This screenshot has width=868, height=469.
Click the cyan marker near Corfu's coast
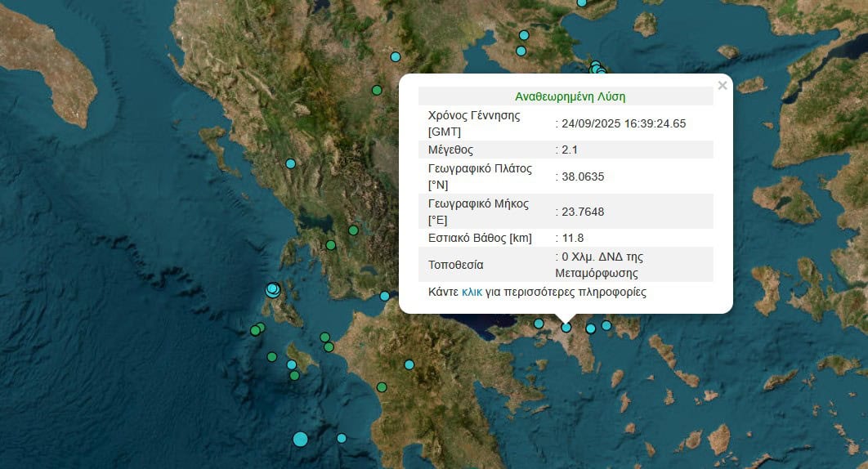290,163
